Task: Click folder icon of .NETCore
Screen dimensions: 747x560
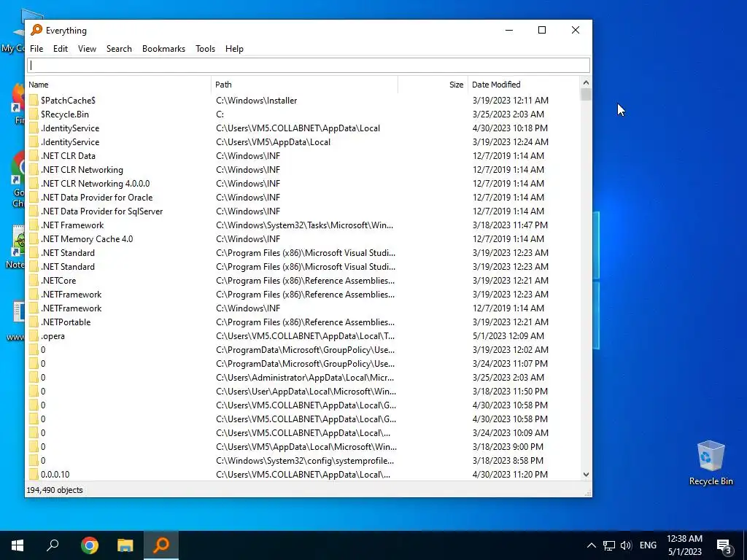Action: pyautogui.click(x=34, y=281)
